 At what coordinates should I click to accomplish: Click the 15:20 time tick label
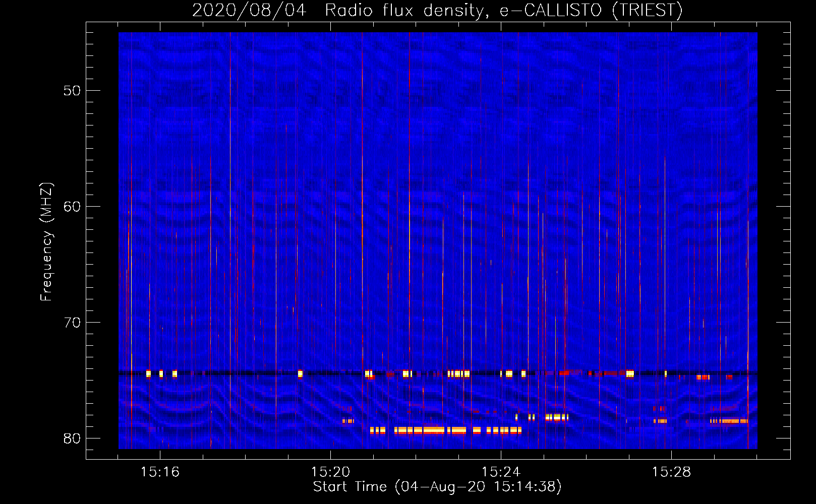click(330, 472)
